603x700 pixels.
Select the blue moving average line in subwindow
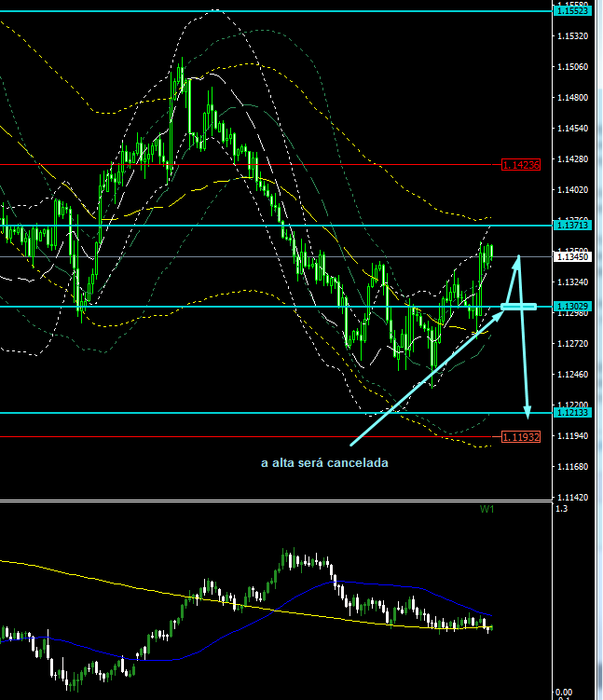[x=280, y=604]
